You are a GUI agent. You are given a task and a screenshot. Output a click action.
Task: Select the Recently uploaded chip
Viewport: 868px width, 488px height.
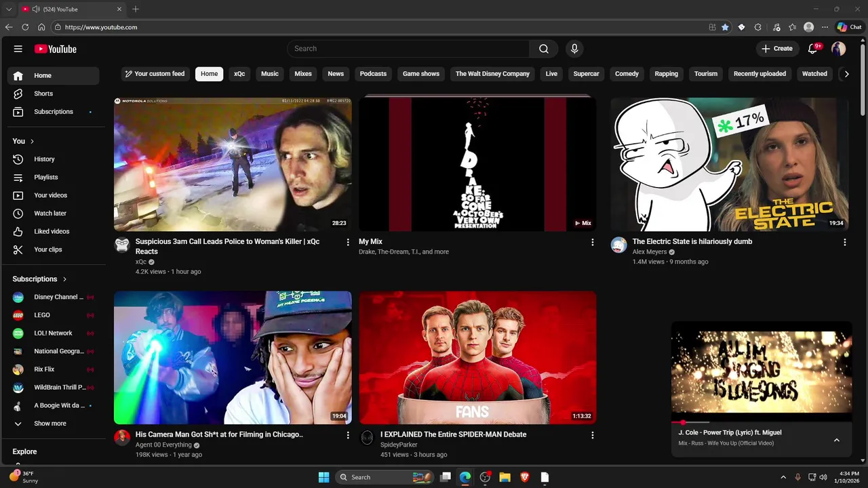759,74
